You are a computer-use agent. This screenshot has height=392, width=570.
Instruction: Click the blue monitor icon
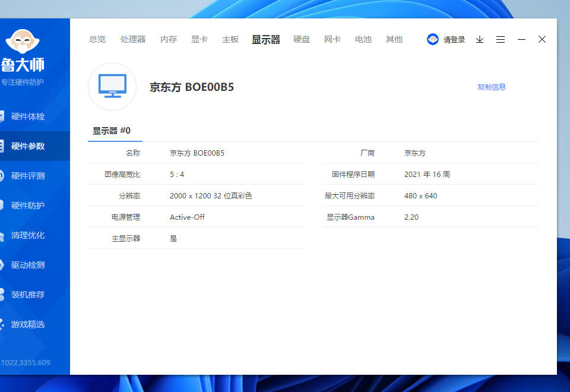pos(112,86)
